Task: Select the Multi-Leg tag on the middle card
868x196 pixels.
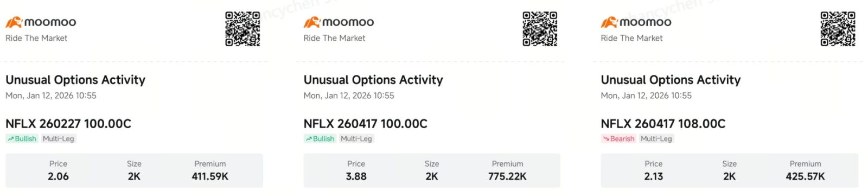Action: coord(356,139)
